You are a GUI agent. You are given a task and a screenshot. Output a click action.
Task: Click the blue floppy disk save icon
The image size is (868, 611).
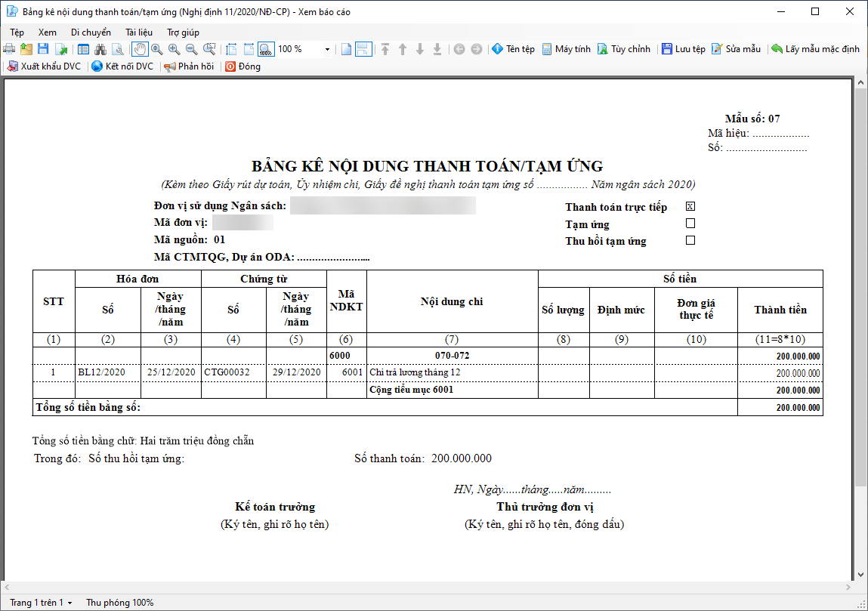[x=43, y=49]
